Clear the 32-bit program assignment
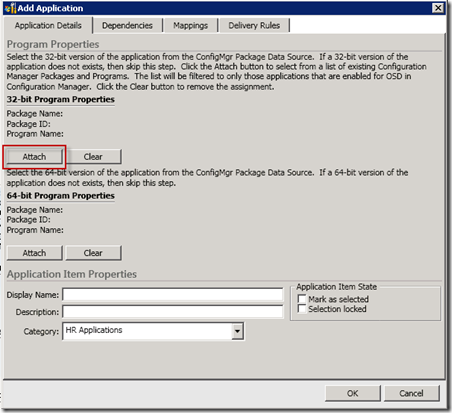The width and height of the screenshot is (452, 413). click(x=93, y=157)
